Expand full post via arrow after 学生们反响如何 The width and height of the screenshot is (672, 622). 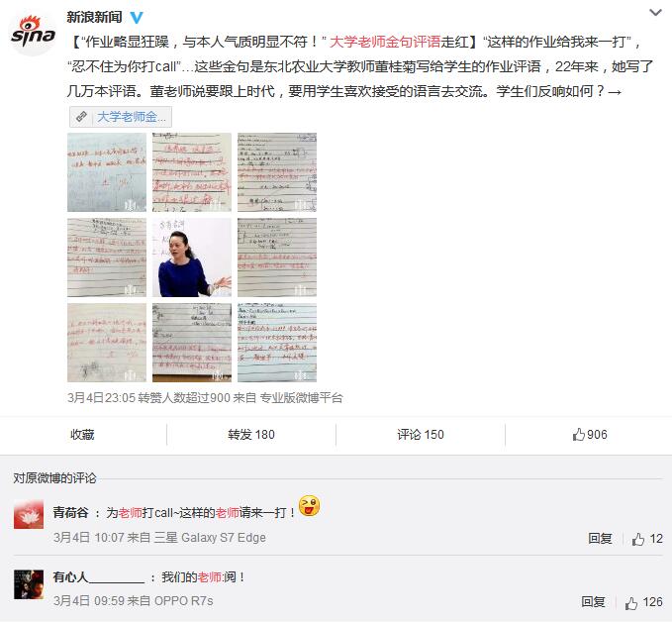pyautogui.click(x=615, y=92)
